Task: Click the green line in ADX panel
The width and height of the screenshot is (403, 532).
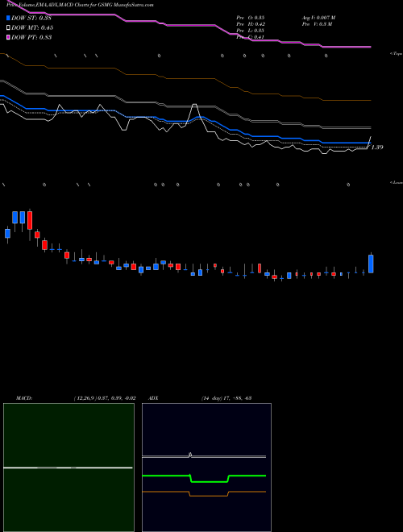Action: [x=204, y=478]
